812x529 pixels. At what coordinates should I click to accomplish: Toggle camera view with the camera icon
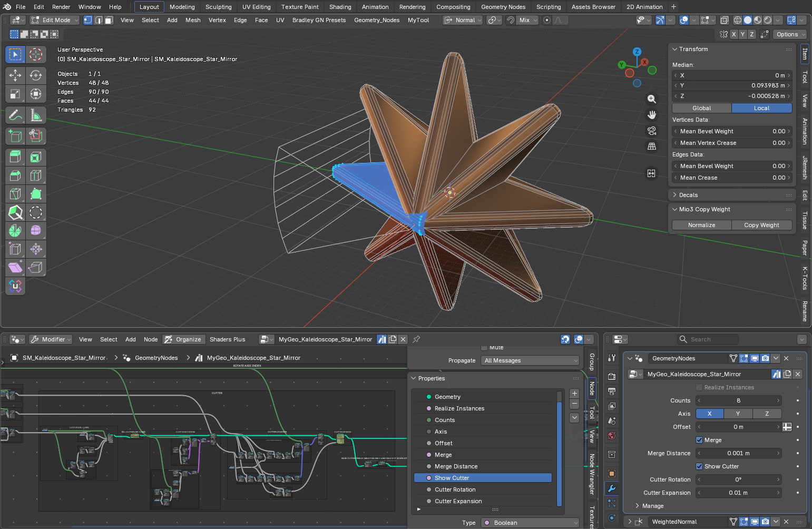(652, 131)
